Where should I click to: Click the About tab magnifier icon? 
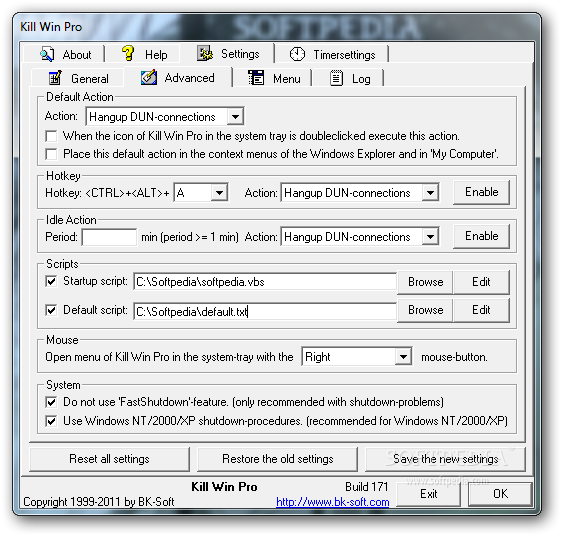(x=47, y=54)
